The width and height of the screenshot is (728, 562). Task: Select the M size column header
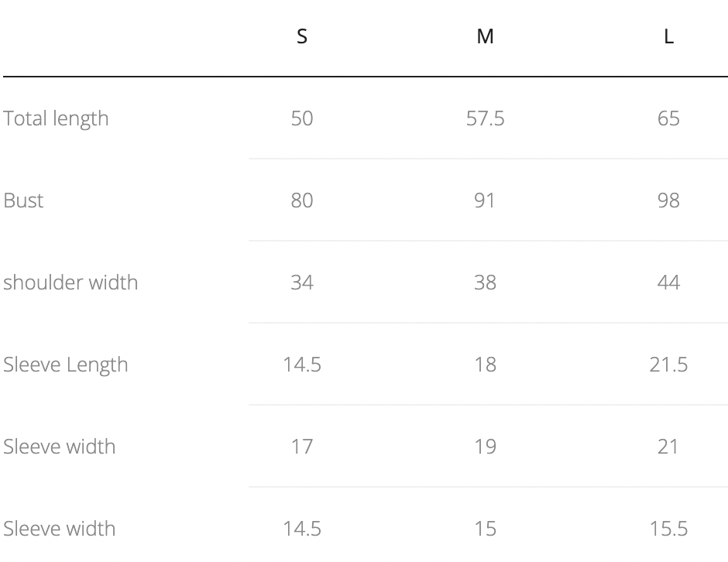(x=485, y=36)
